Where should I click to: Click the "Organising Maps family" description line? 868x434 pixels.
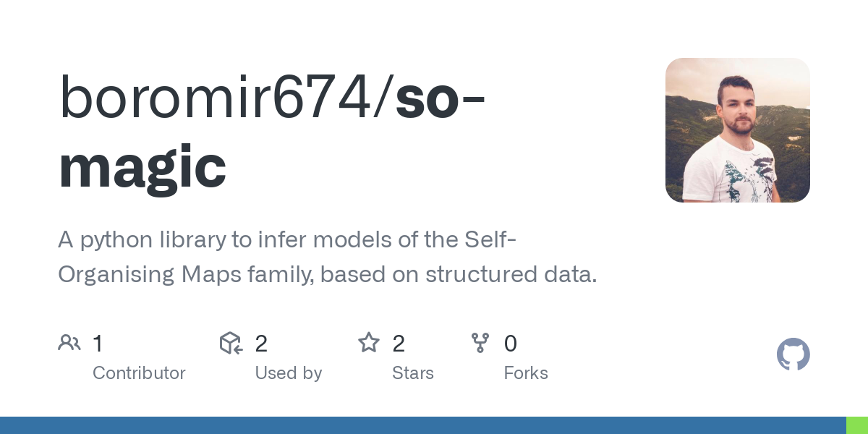[327, 275]
